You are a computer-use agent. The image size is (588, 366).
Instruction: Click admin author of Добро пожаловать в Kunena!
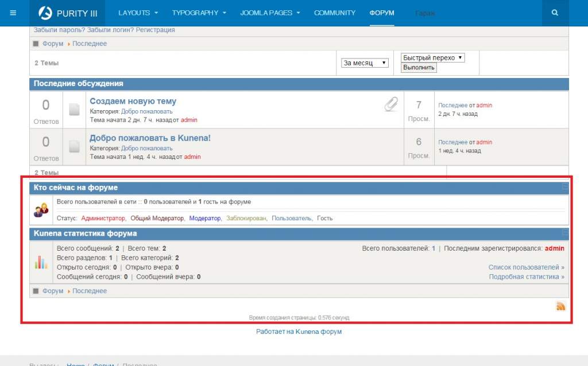click(192, 157)
